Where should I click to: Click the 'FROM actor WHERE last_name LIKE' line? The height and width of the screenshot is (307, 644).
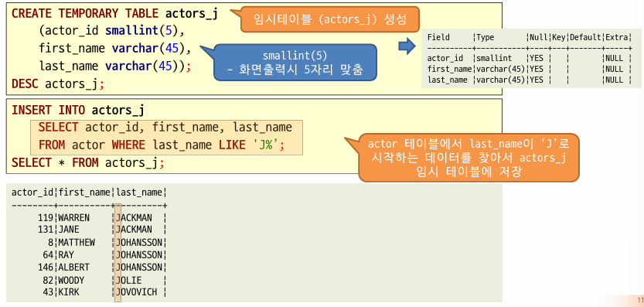point(162,145)
